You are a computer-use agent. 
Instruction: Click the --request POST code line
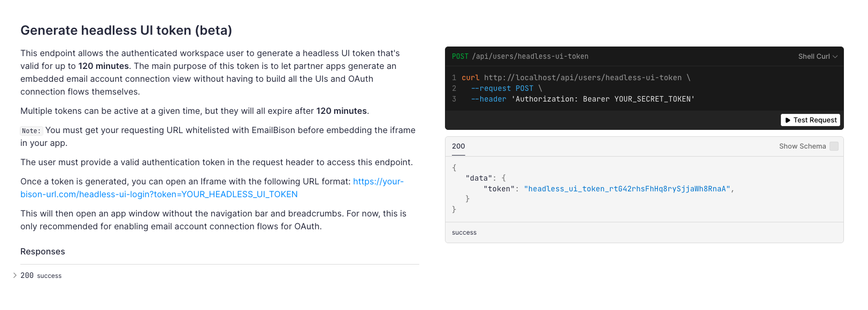coord(506,88)
